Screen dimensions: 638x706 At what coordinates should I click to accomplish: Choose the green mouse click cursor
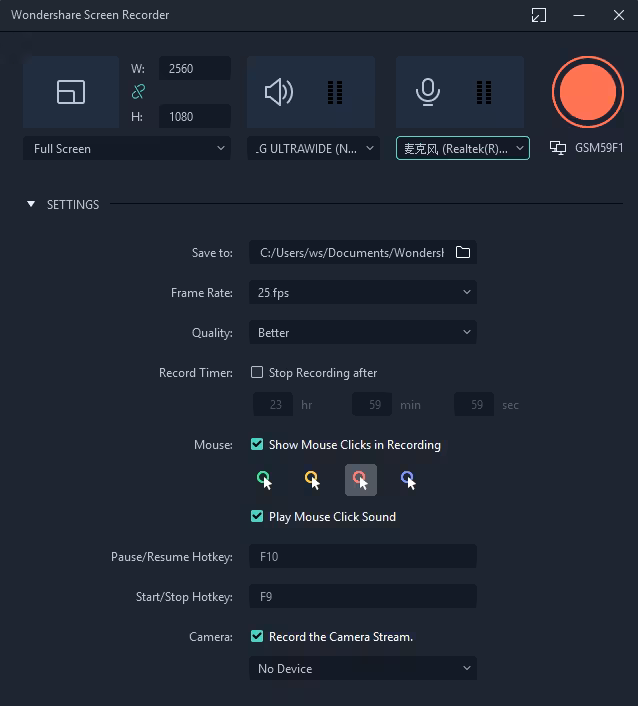tap(265, 480)
